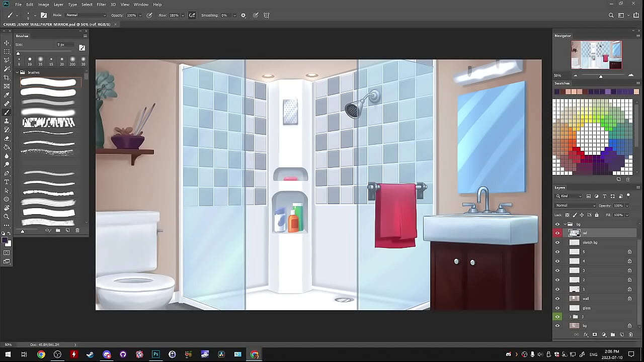Open the Layer menu
This screenshot has height=362, width=644.
58,5
